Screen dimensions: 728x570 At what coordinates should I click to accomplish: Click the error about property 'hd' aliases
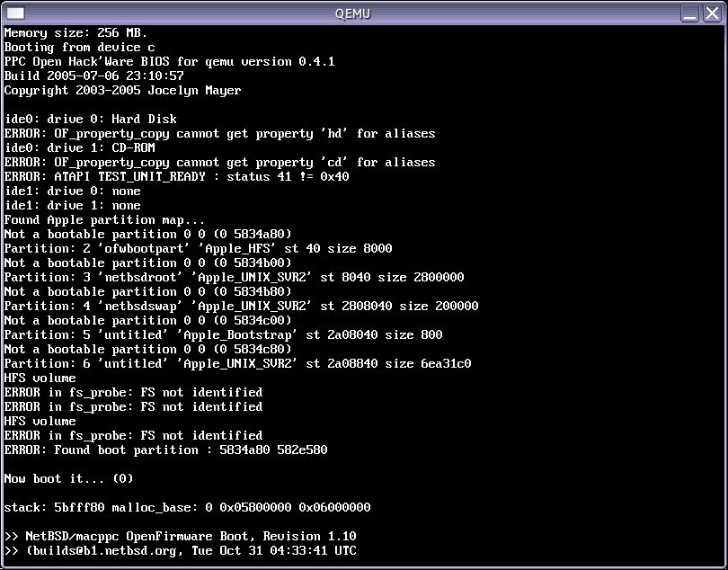click(x=219, y=134)
